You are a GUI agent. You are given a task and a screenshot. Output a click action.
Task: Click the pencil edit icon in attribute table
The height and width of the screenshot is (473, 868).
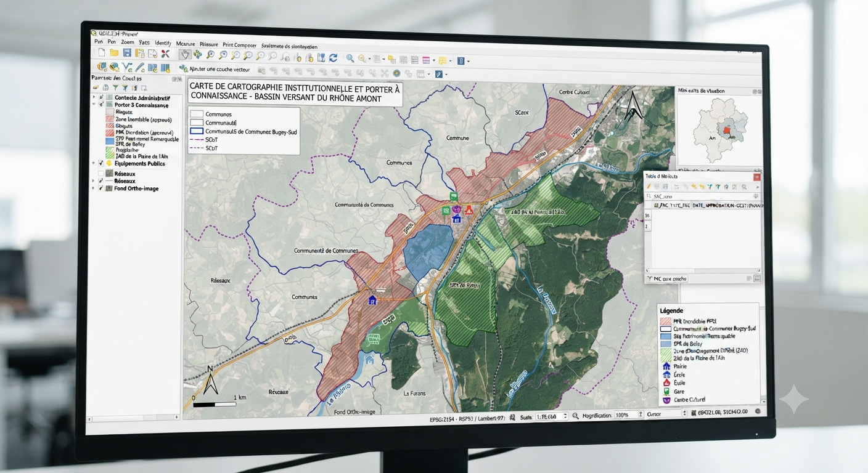coord(649,187)
